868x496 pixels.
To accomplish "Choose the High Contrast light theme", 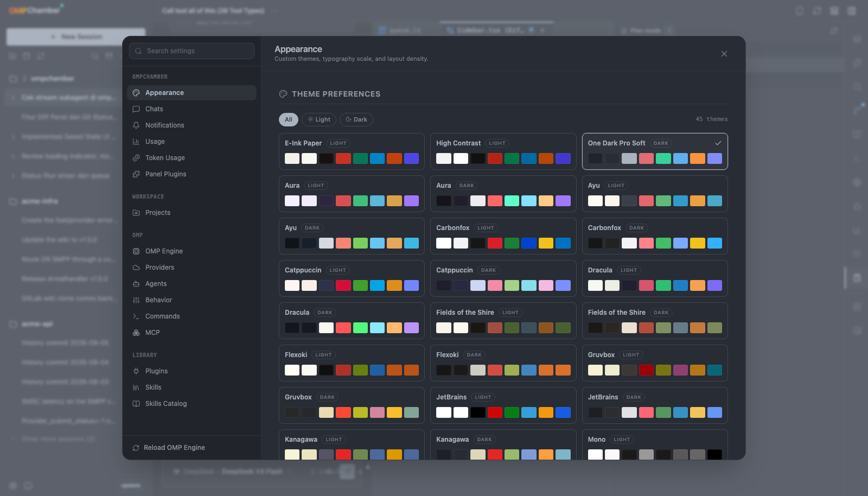I will [x=503, y=151].
